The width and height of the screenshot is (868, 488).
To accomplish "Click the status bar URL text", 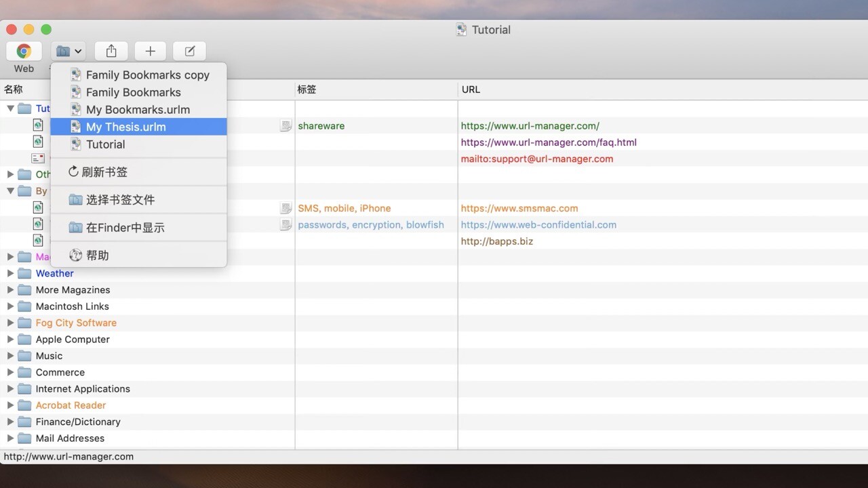I will (x=68, y=457).
